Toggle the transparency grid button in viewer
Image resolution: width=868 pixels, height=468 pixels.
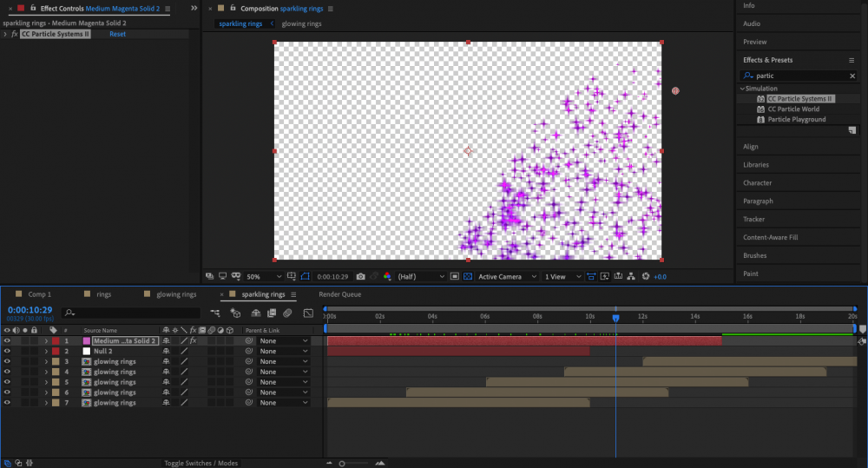click(x=468, y=277)
